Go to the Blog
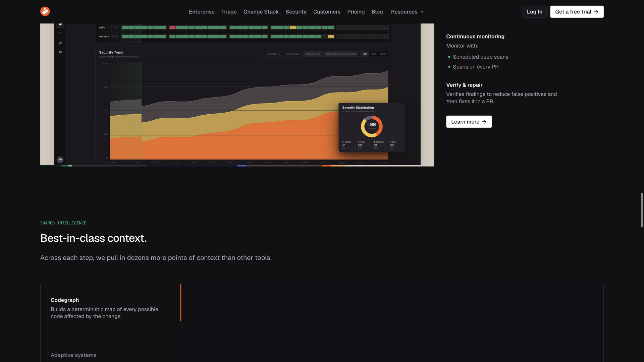 377,12
